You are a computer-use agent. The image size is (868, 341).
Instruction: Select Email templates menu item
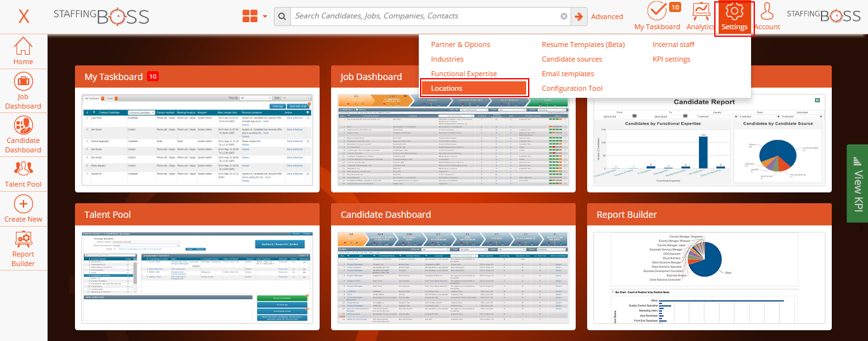568,74
